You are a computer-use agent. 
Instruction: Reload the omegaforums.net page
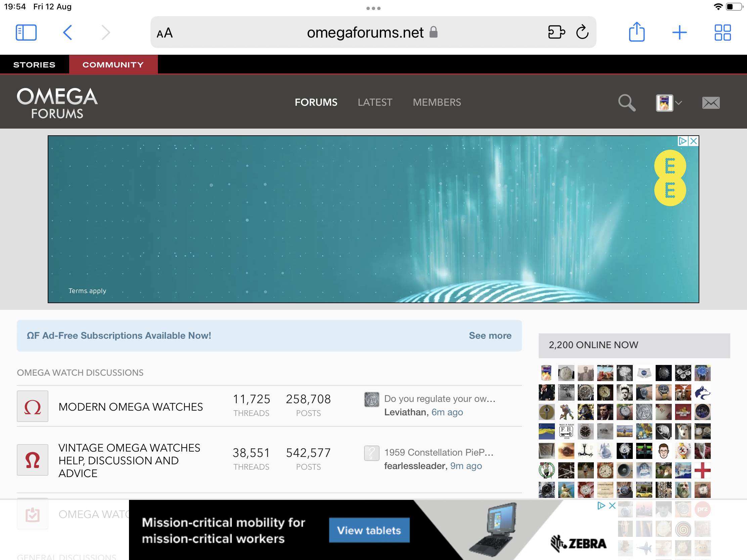[582, 33]
